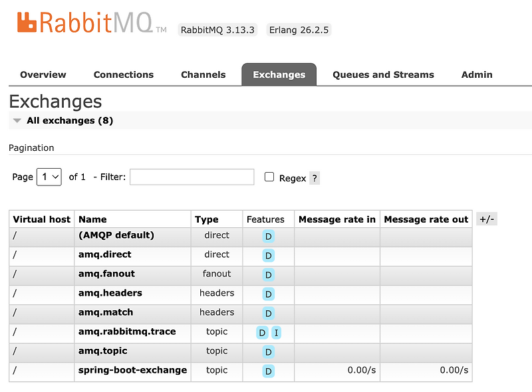Click the +/- column selector
The height and width of the screenshot is (392, 532).
pyautogui.click(x=486, y=219)
